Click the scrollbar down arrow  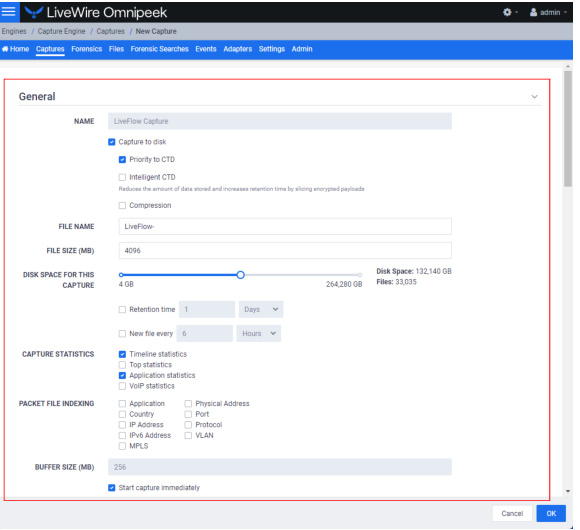[568, 491]
